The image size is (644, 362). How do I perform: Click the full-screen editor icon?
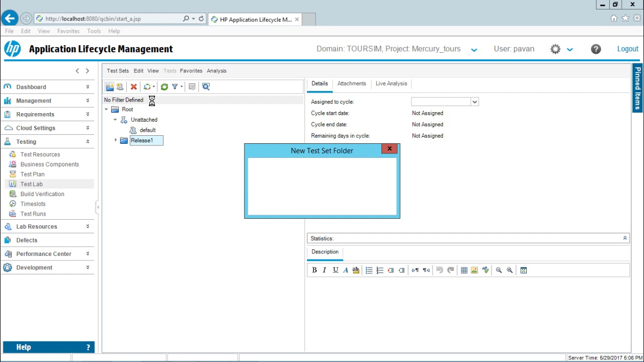click(x=523, y=270)
